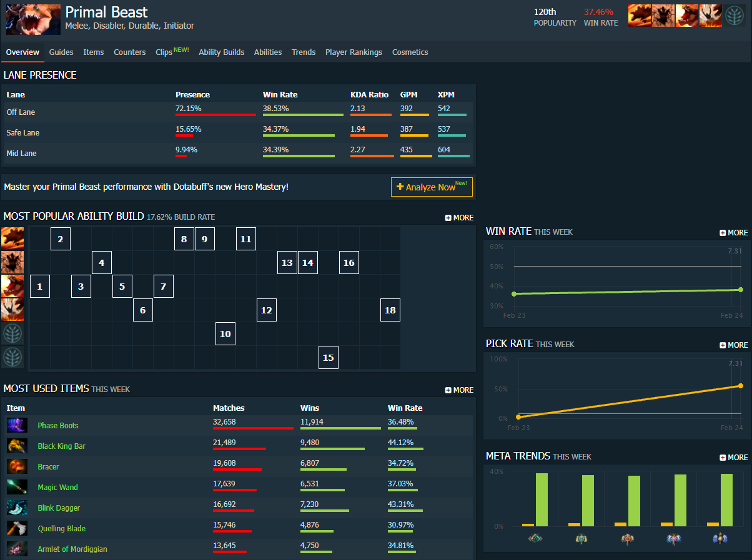The image size is (752, 560).
Task: Click the Magic Wand item icon
Action: click(x=17, y=488)
